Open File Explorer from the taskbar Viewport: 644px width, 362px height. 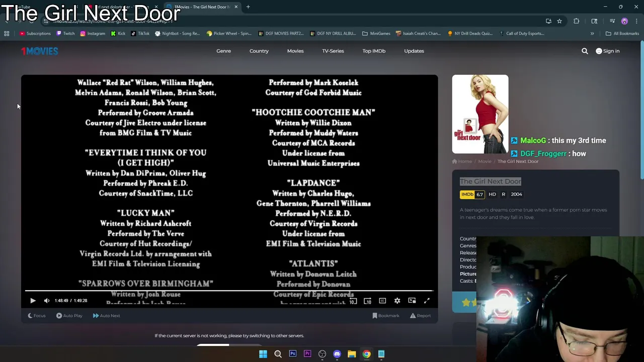tap(352, 354)
